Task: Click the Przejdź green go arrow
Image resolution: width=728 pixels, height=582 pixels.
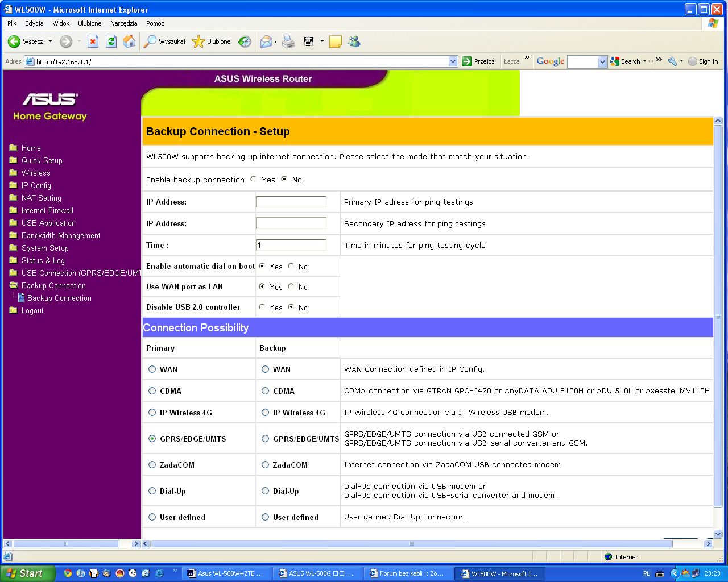Action: 467,61
